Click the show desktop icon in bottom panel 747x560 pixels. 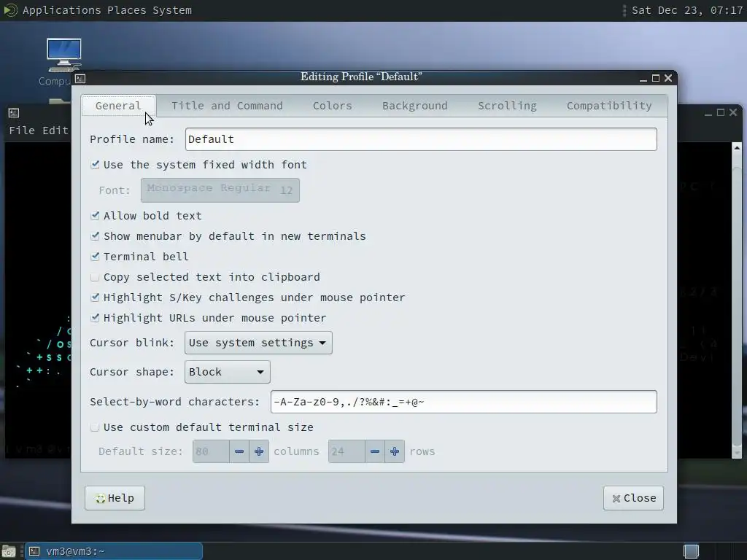(9, 551)
